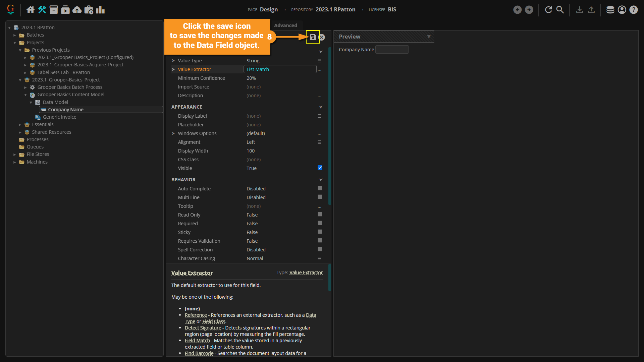Switch to the Advanced tab
The image size is (644, 362).
[285, 25]
